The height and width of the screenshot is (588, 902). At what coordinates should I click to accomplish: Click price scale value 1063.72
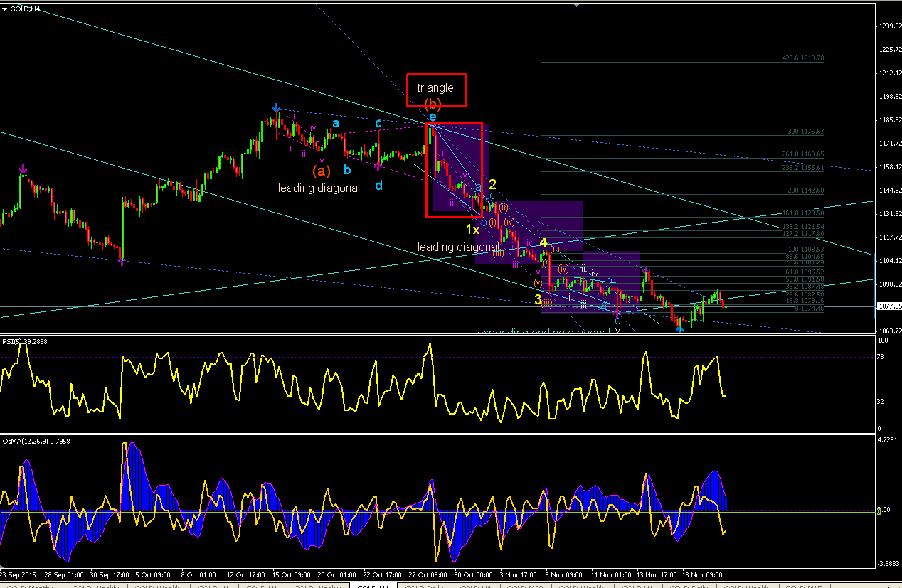pyautogui.click(x=889, y=331)
